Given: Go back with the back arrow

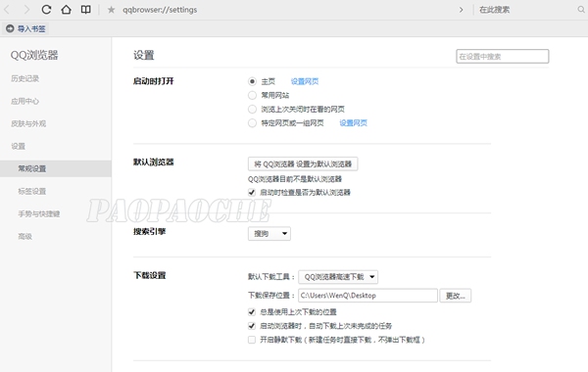Looking at the screenshot, I should [x=7, y=10].
